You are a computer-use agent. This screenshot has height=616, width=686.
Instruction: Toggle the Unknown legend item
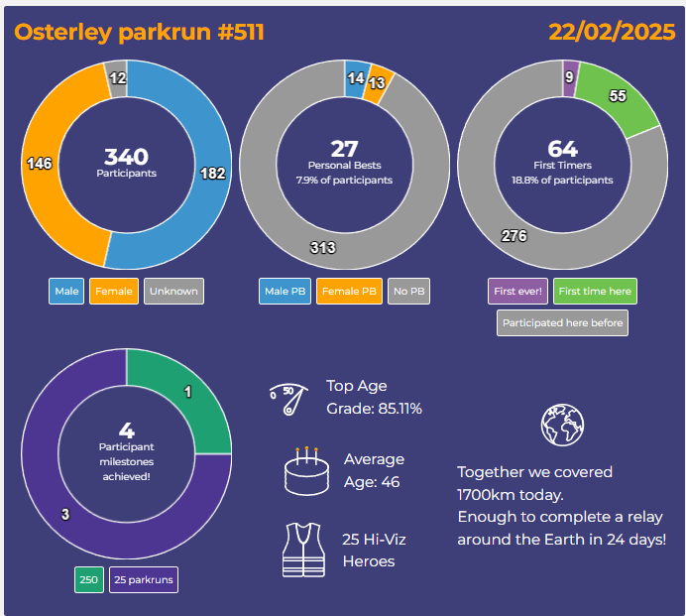click(173, 292)
